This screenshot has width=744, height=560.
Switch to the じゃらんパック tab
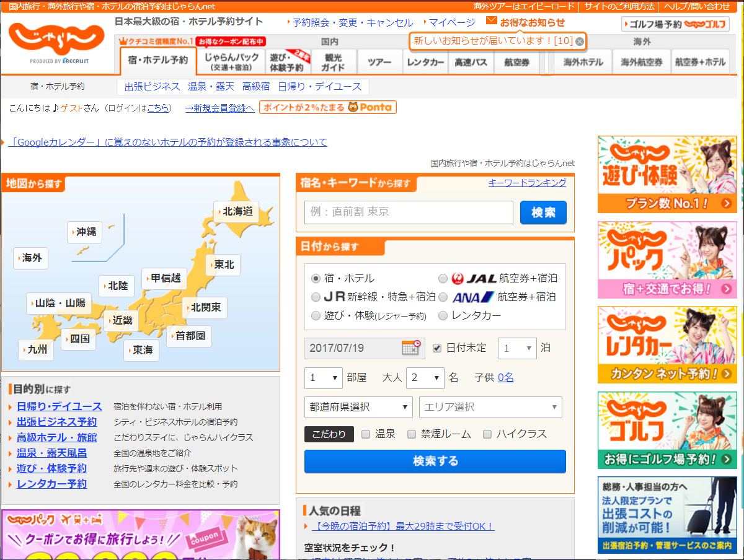coord(231,61)
